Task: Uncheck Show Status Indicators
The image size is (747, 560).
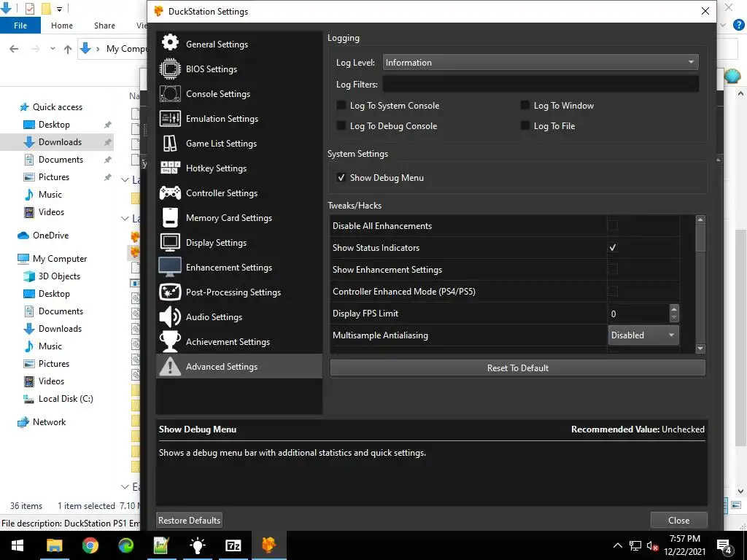Action: [613, 247]
